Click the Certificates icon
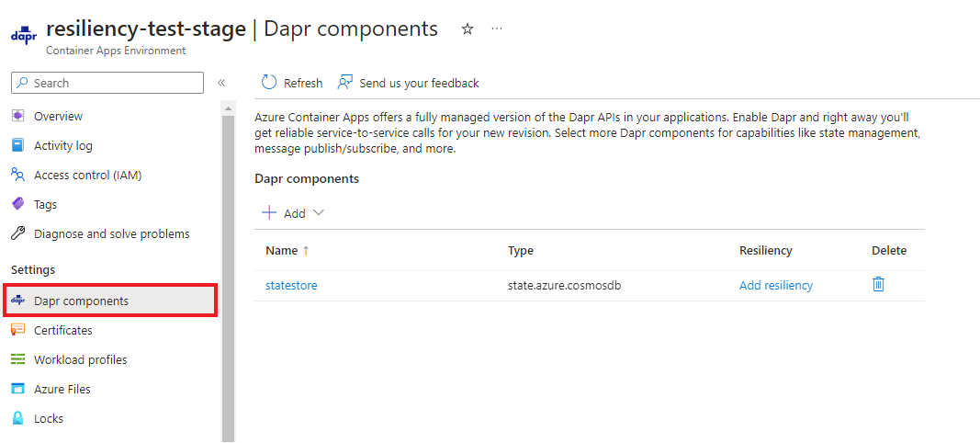This screenshot has height=443, width=980. (x=18, y=330)
